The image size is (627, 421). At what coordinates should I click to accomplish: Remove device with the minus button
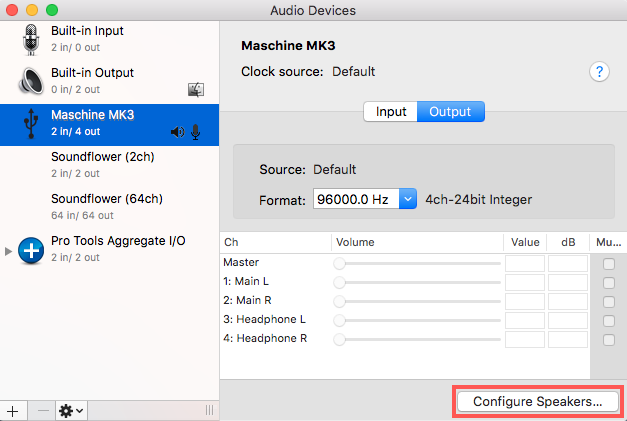tap(43, 411)
